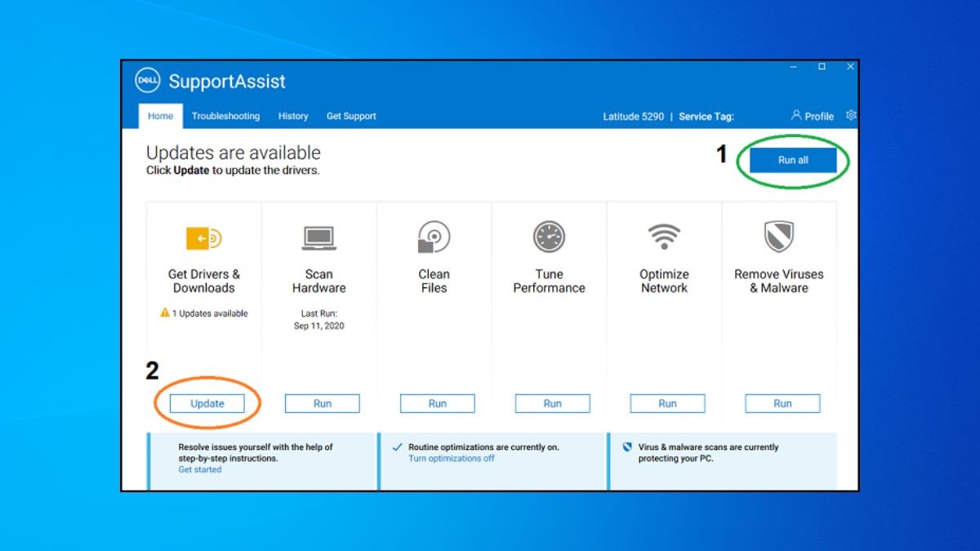Click the 'Optimize Network' label

664,281
